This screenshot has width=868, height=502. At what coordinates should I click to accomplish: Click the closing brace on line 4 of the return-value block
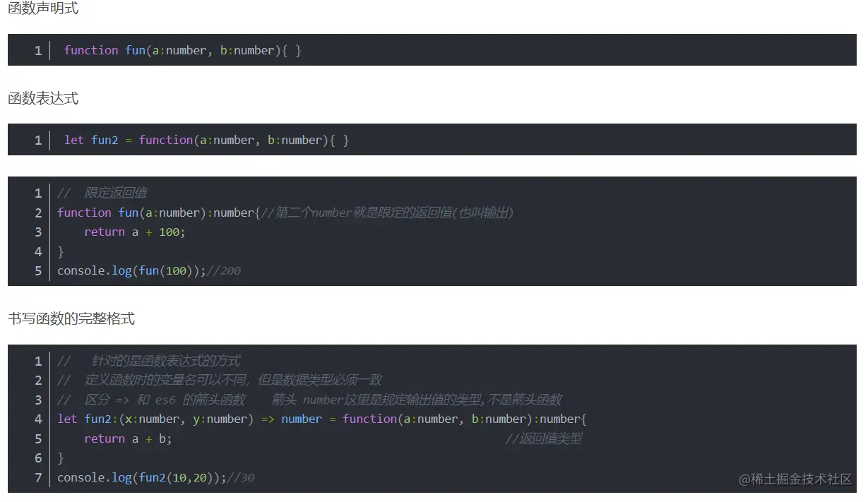61,251
